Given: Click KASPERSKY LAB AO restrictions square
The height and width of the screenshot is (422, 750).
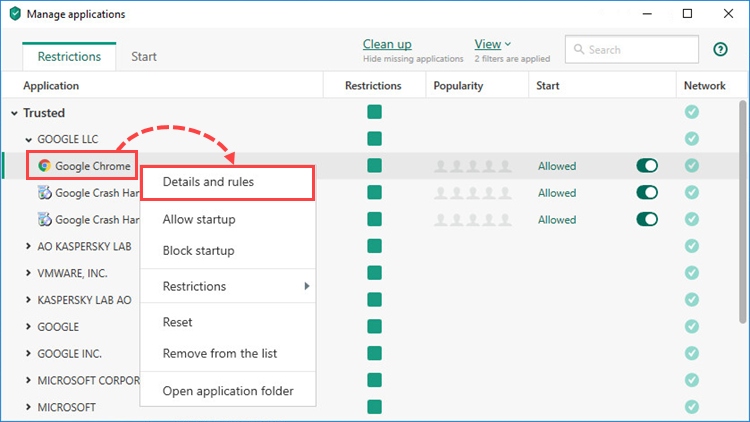Looking at the screenshot, I should (375, 300).
